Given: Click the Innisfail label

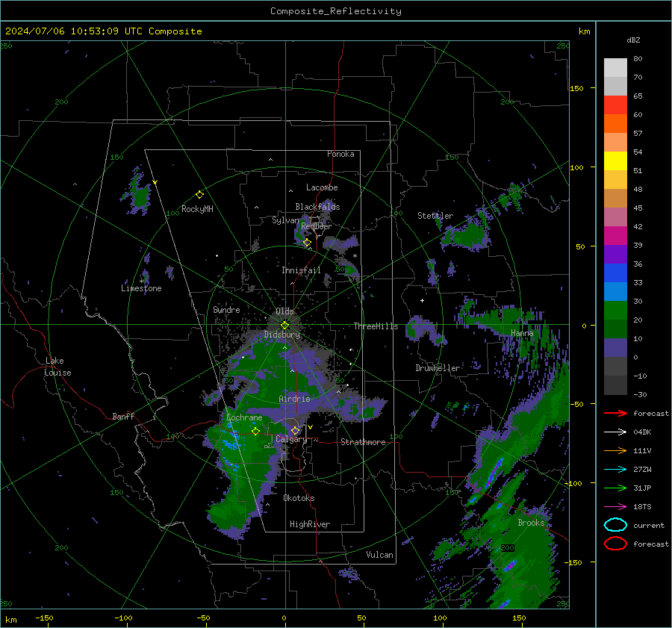Looking at the screenshot, I should pyautogui.click(x=301, y=270).
